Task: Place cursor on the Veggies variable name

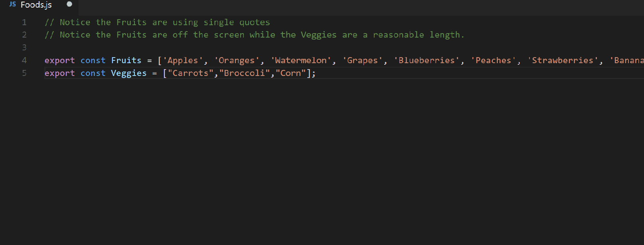Action: (x=129, y=73)
